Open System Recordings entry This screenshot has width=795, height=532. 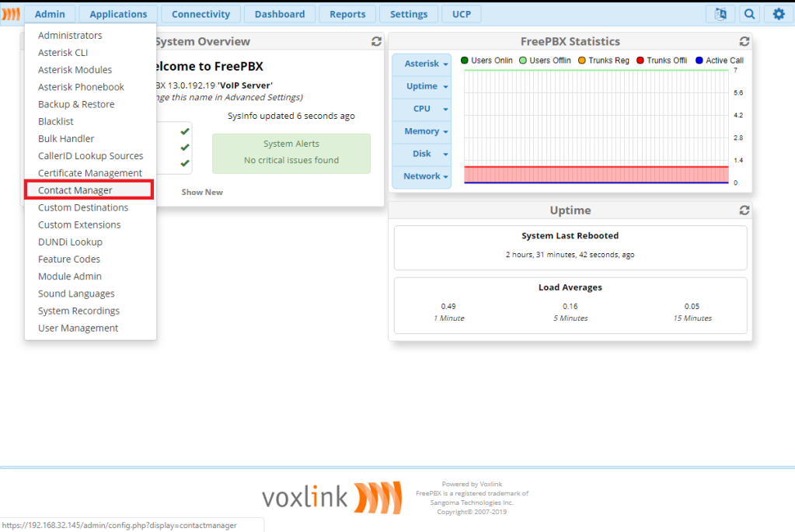[90, 311]
